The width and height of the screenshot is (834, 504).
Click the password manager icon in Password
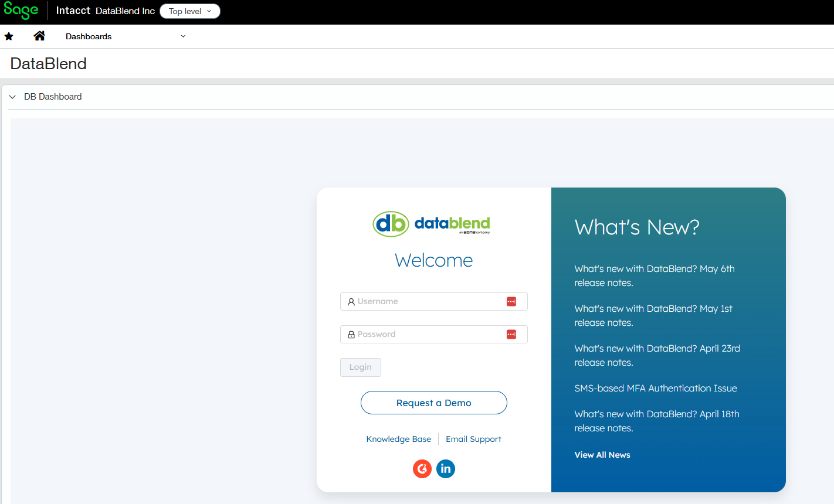click(x=511, y=334)
